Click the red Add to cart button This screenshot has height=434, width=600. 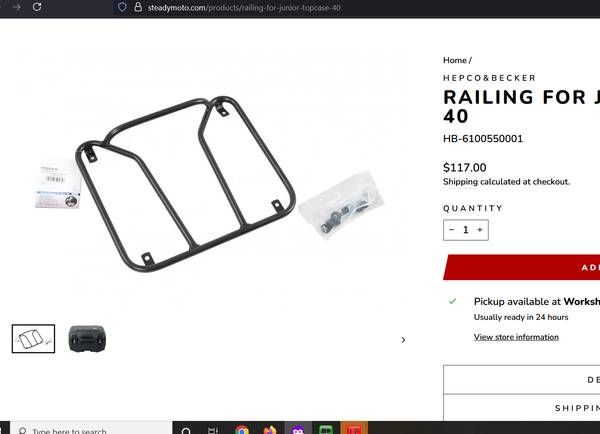(522, 267)
